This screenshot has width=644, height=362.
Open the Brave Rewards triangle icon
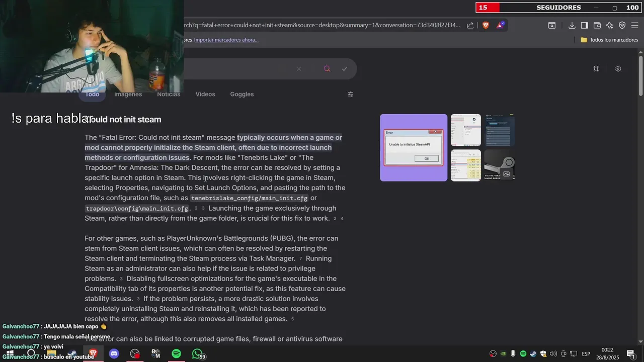pyautogui.click(x=501, y=25)
